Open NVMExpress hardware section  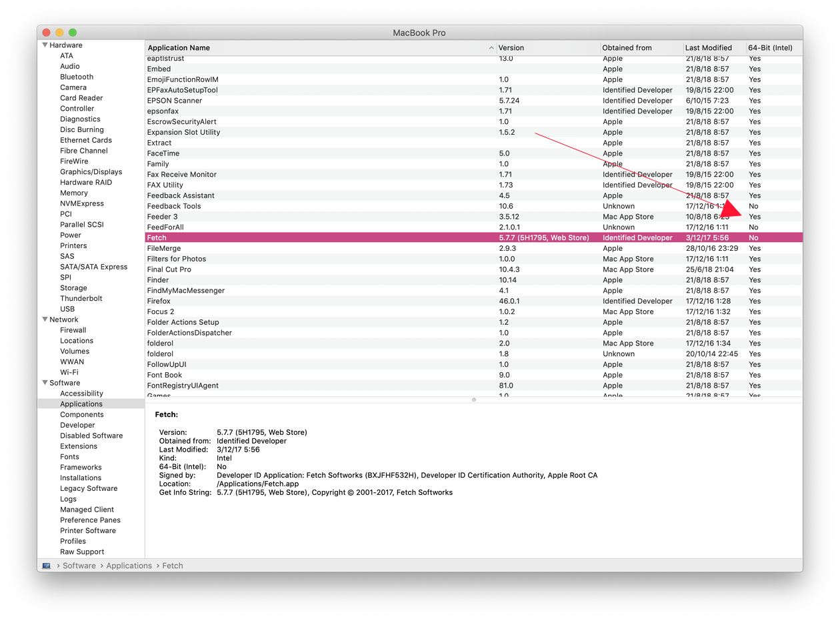point(82,203)
